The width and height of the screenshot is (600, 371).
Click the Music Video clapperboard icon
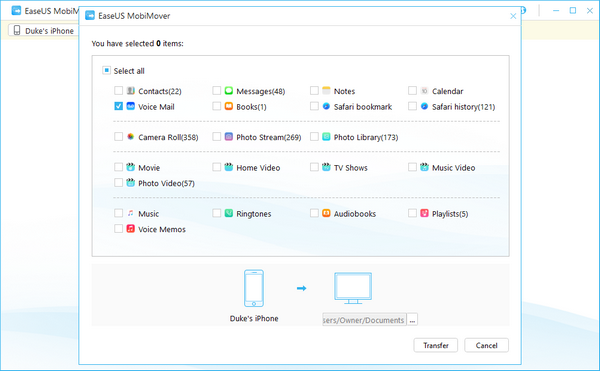pyautogui.click(x=424, y=167)
